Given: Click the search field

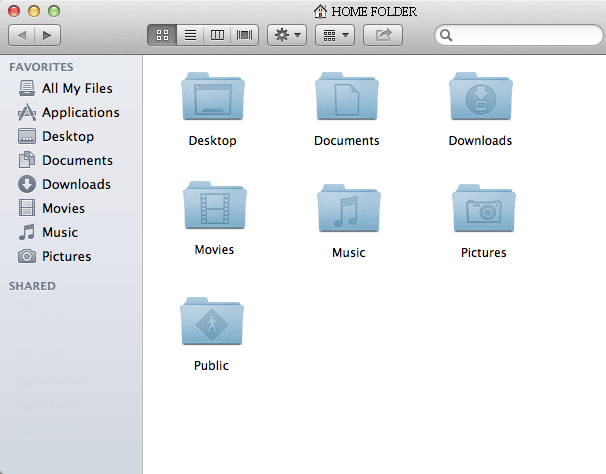Looking at the screenshot, I should click(520, 35).
